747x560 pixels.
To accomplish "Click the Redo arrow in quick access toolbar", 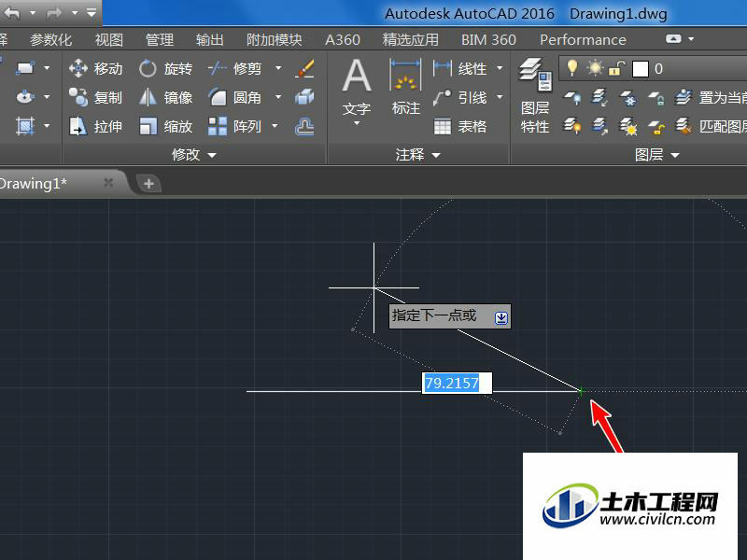I will point(54,13).
